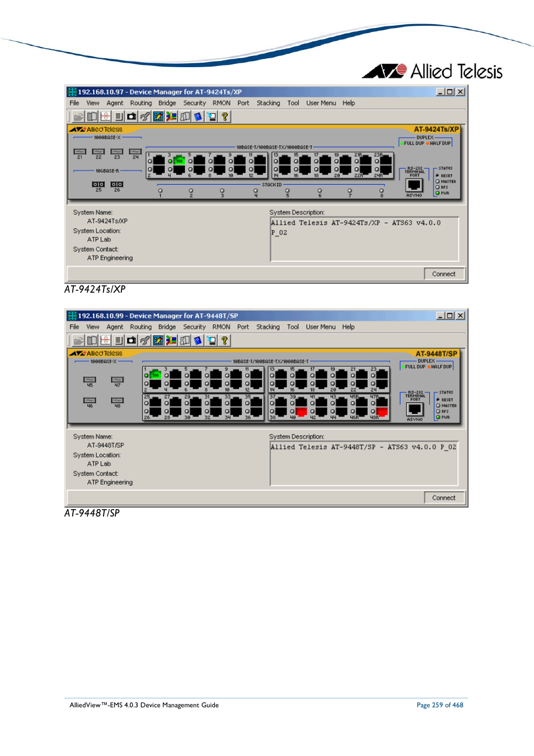Select SFP port 24 on AT-9424Ts/XP panel

(135, 152)
